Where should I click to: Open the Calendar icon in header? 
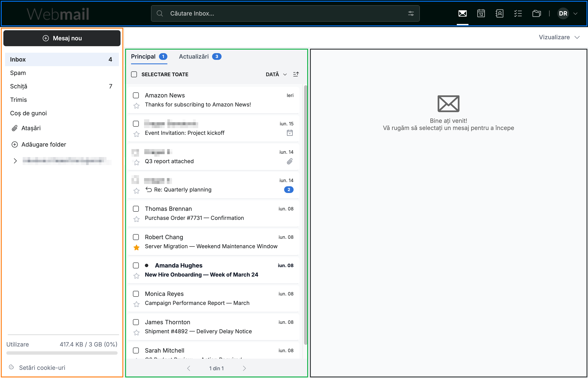coord(481,13)
